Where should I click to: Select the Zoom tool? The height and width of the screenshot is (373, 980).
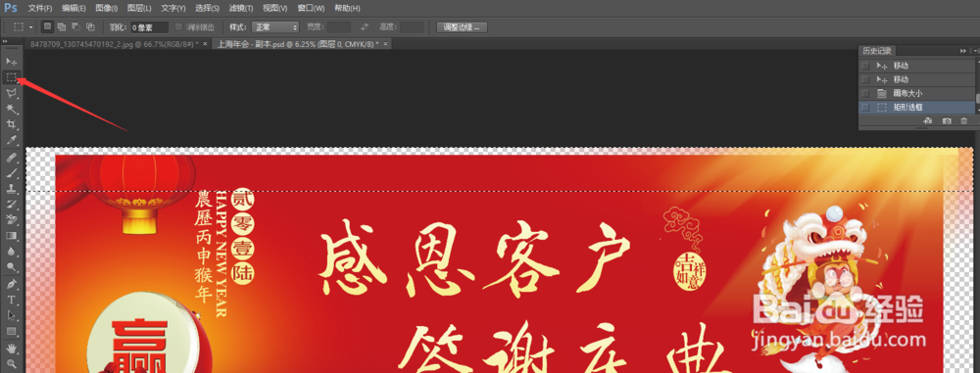[x=11, y=363]
